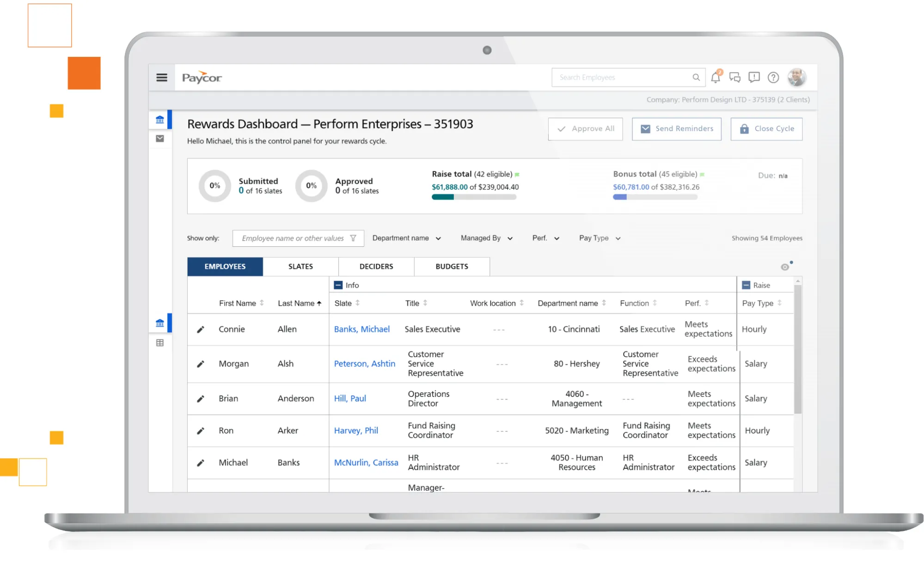Open the Banks, Michael slate link

362,329
